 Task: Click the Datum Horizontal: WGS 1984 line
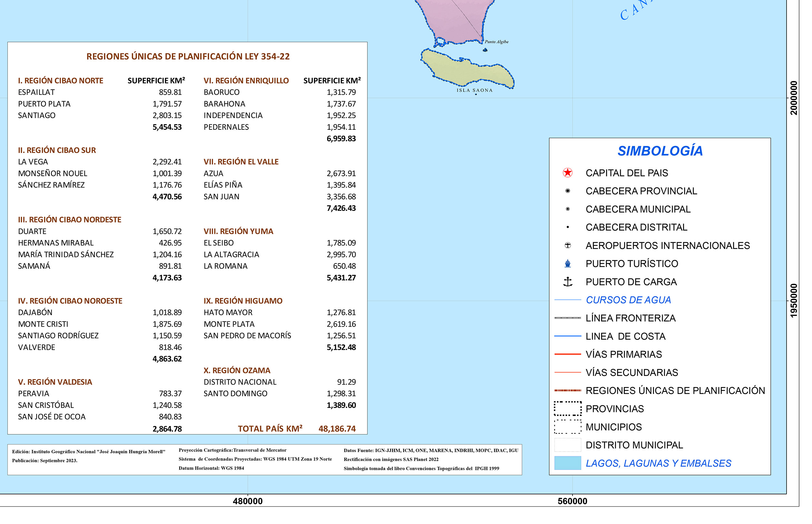tap(211, 468)
